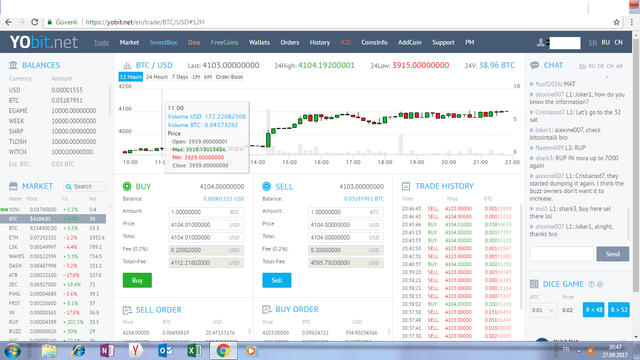Click the Sell Price input field
This screenshot has height=360, width=640.
[x=346, y=225]
